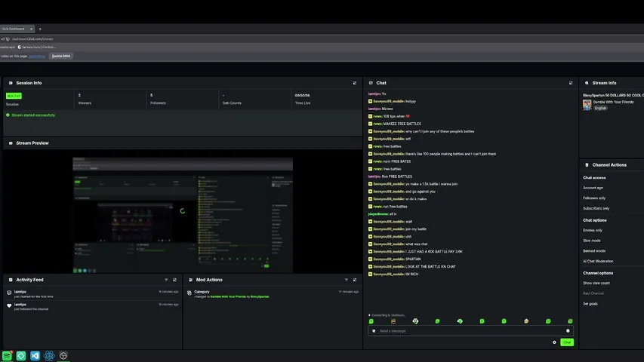The image size is (644, 362).
Task: Click playedmoms 'all in' chat message
Action: click(x=382, y=214)
